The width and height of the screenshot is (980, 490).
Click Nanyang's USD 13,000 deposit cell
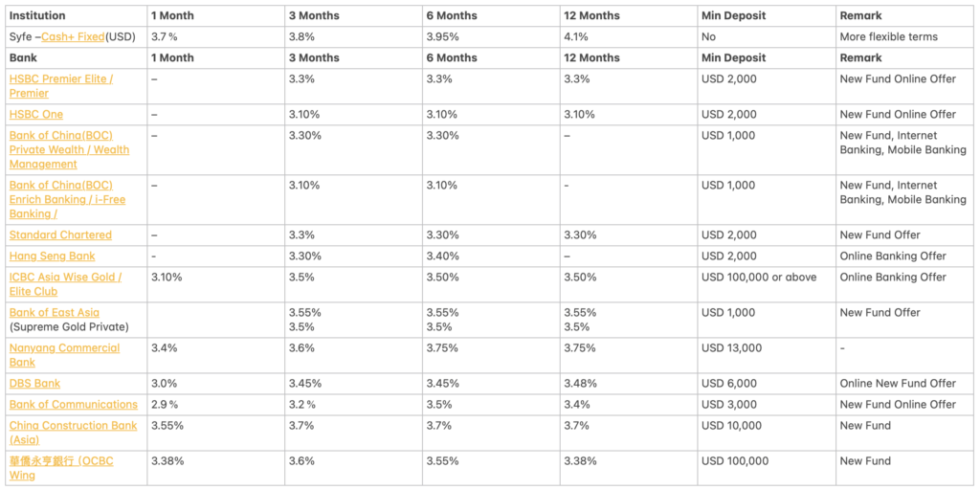click(767, 356)
